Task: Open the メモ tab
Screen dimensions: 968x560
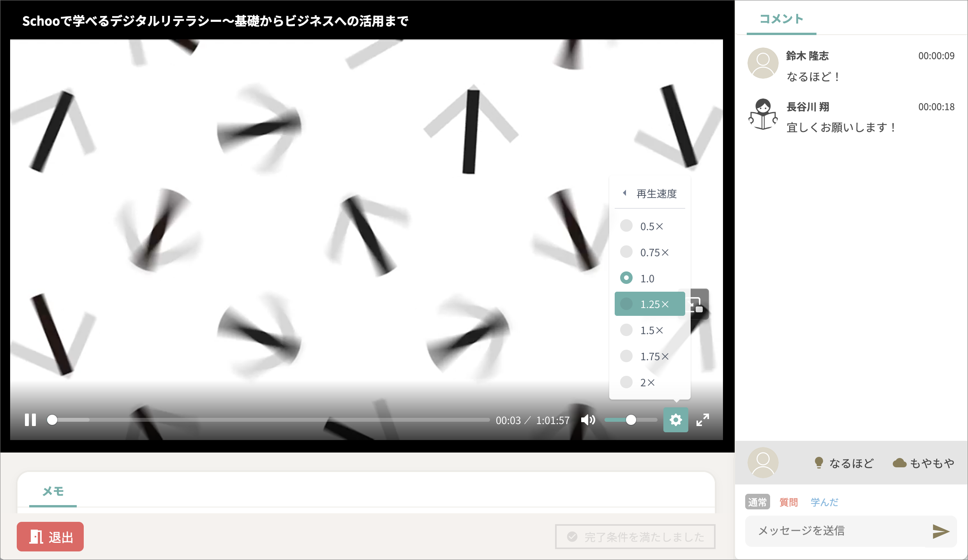Action: point(53,491)
